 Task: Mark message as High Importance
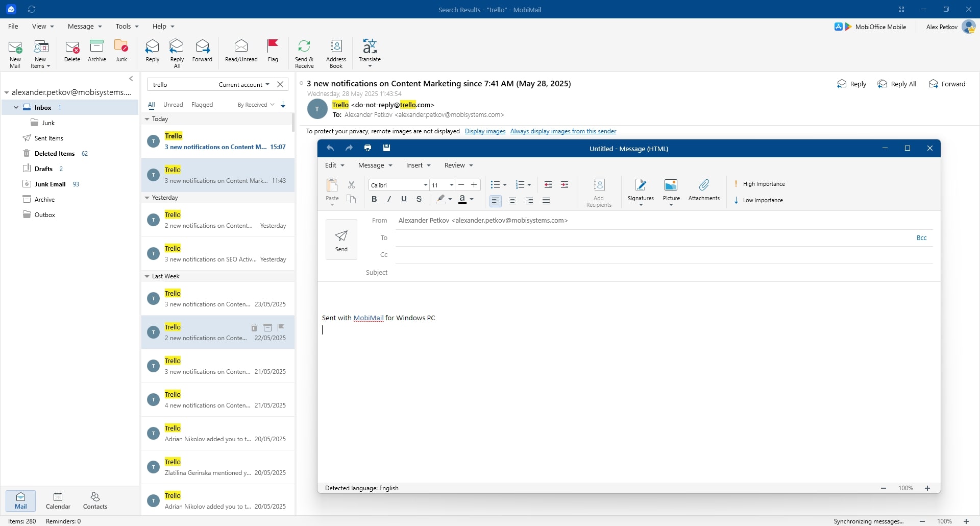pyautogui.click(x=759, y=184)
